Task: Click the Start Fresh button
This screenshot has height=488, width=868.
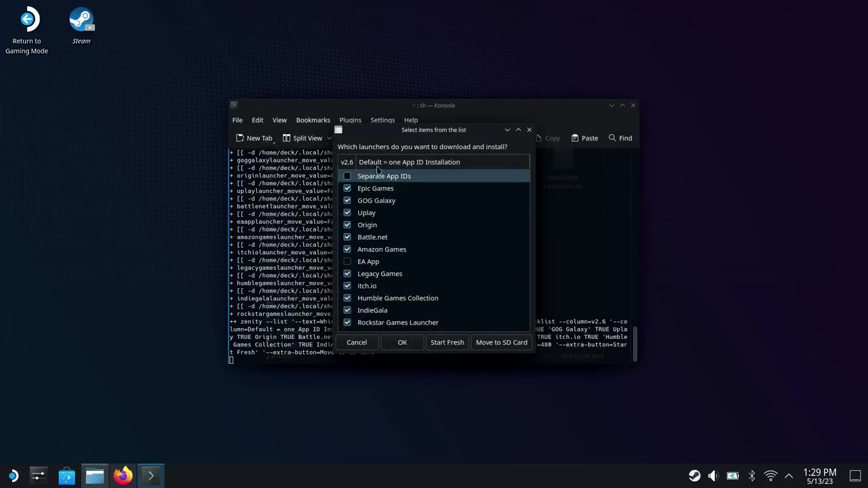Action: 448,342
